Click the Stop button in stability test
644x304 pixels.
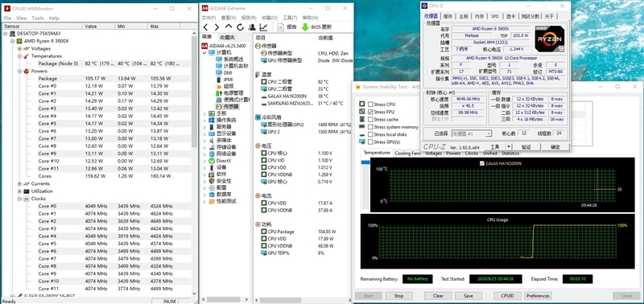398,295
